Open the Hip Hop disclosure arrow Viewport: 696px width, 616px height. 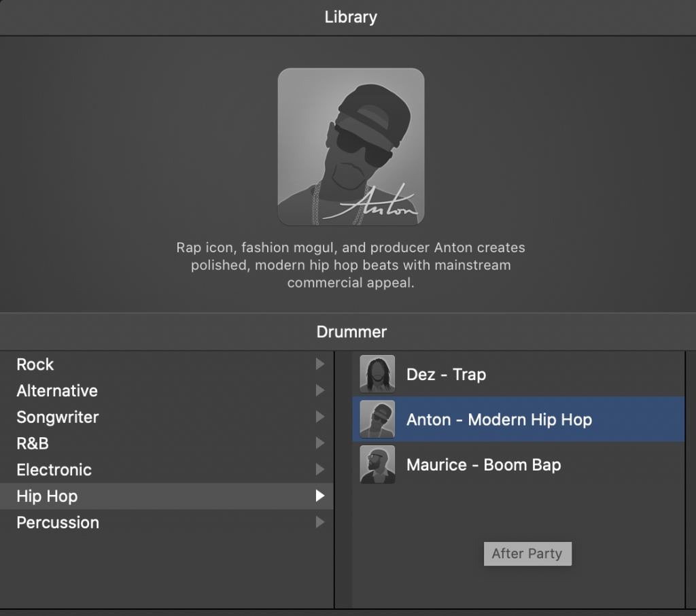coord(319,496)
